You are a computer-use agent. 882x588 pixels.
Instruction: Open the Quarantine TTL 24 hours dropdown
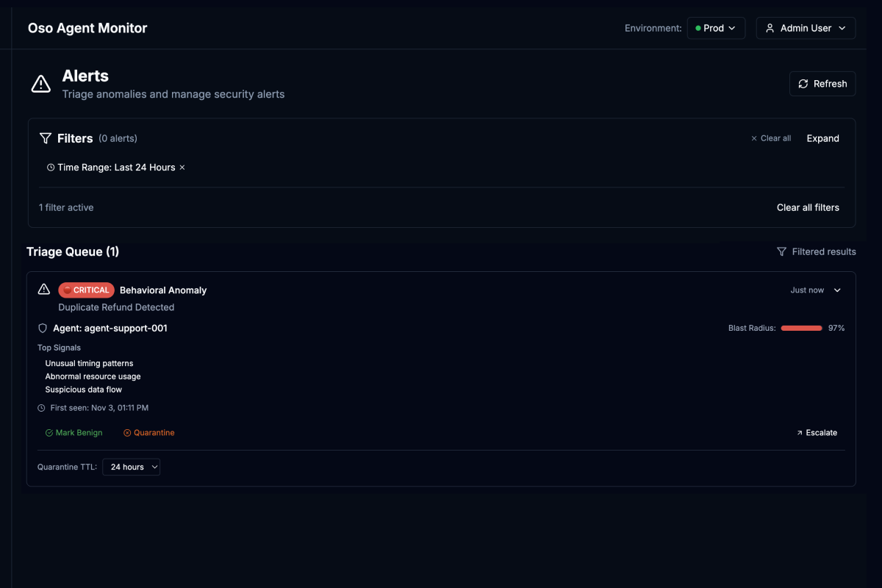[131, 467]
